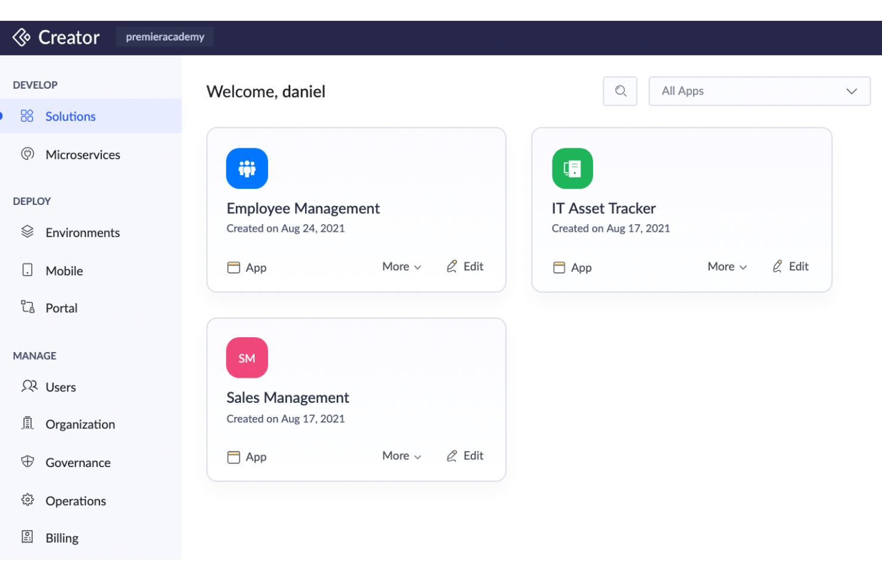Screen dimensions: 882x588
Task: Edit the Sales Management app
Action: [465, 456]
